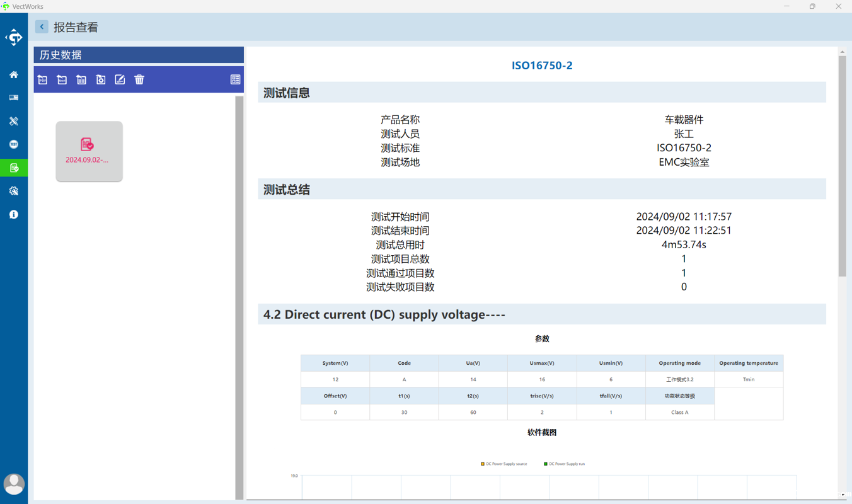Switch history view to list layout
Image resolution: width=852 pixels, height=504 pixels.
[235, 80]
